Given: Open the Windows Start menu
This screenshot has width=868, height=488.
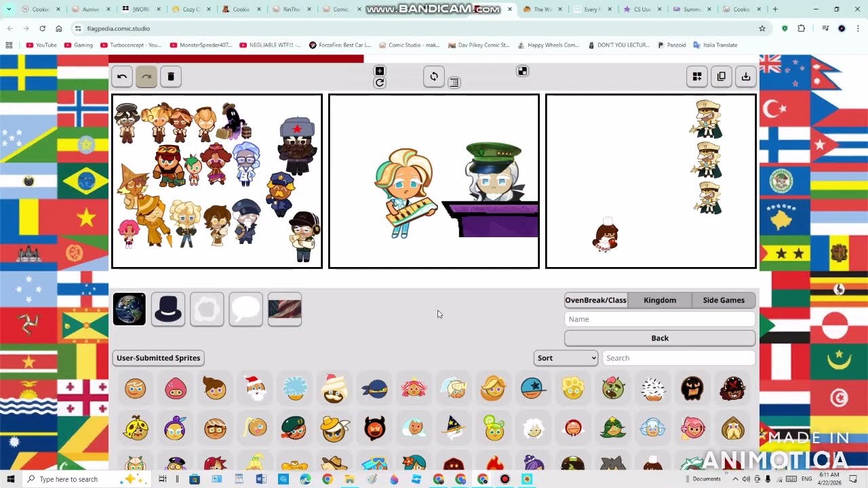Looking at the screenshot, I should pos(11,479).
